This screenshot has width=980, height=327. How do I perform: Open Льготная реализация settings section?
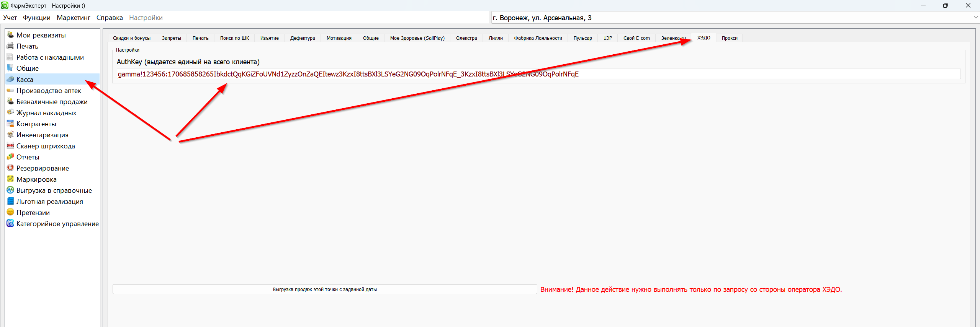tap(49, 202)
